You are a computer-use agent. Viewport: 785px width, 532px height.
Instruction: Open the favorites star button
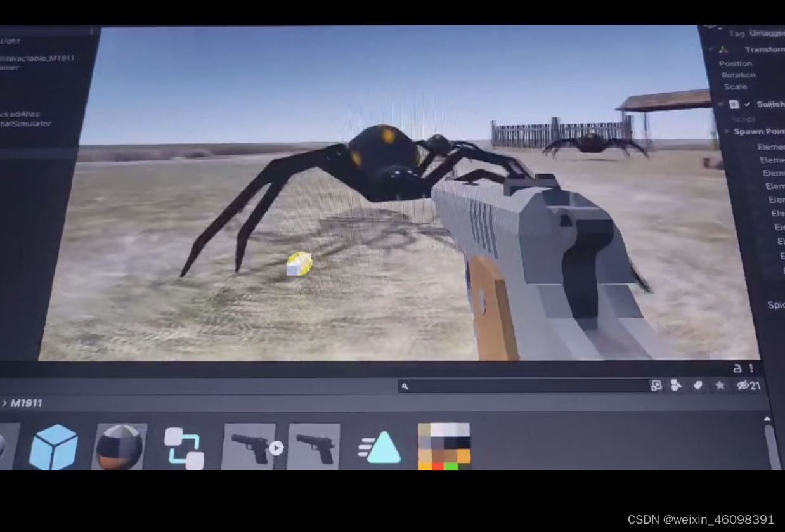(x=720, y=385)
